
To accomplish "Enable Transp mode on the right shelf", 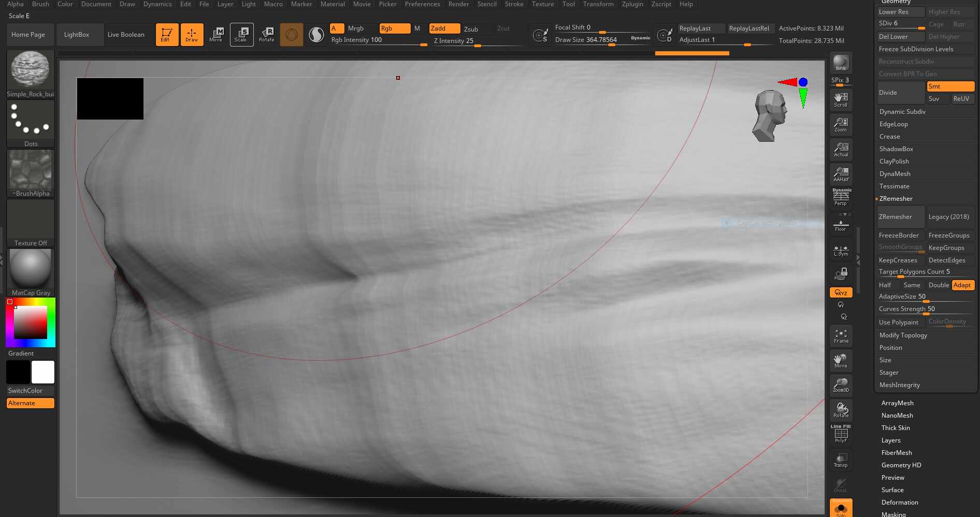I will [x=840, y=460].
